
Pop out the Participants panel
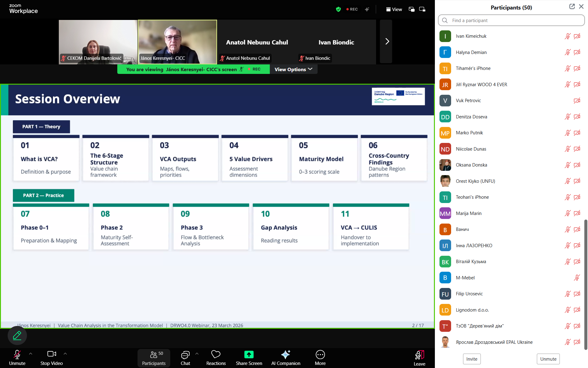pyautogui.click(x=572, y=7)
